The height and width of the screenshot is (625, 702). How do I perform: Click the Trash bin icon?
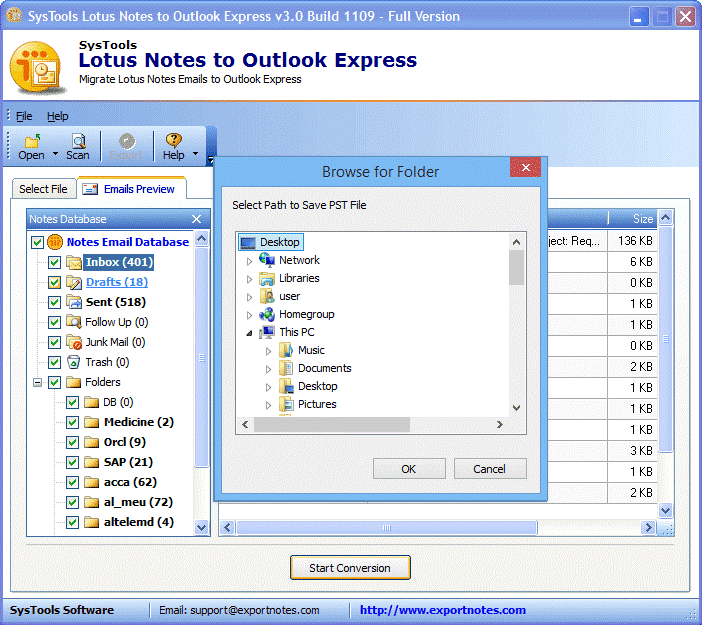73,362
